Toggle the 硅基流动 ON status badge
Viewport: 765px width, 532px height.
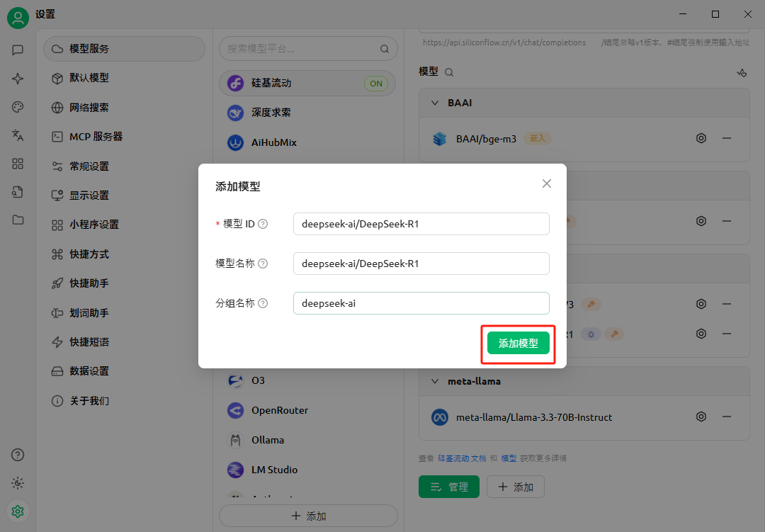tap(376, 84)
